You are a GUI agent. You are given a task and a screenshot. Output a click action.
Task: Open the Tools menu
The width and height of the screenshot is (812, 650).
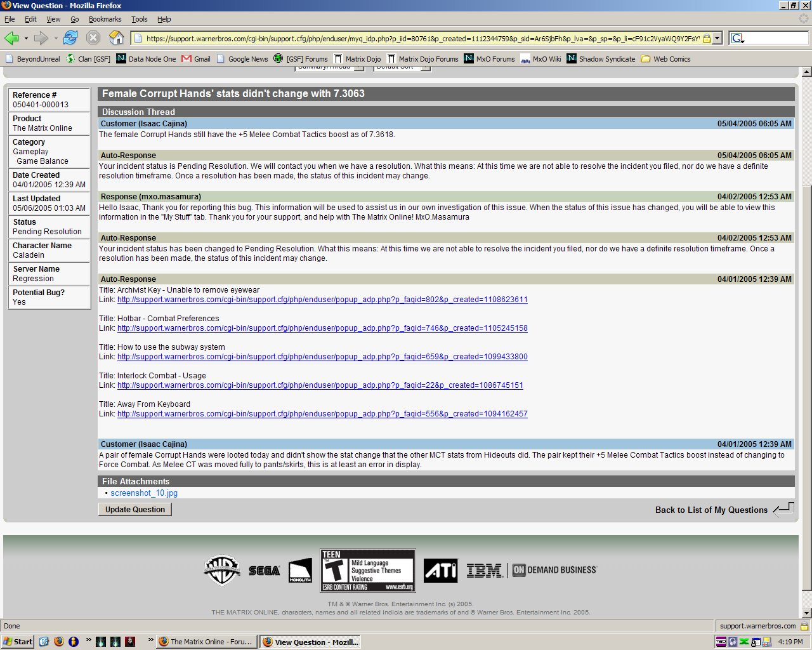click(139, 19)
